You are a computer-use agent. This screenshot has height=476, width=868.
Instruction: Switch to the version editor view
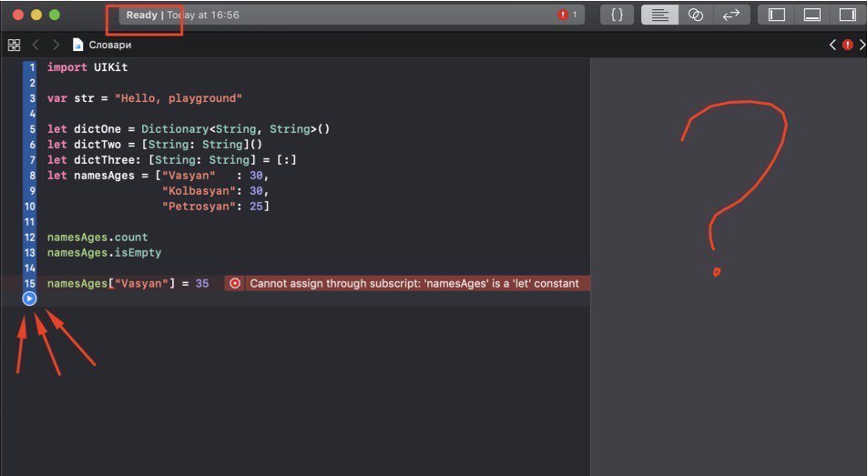pyautogui.click(x=731, y=15)
